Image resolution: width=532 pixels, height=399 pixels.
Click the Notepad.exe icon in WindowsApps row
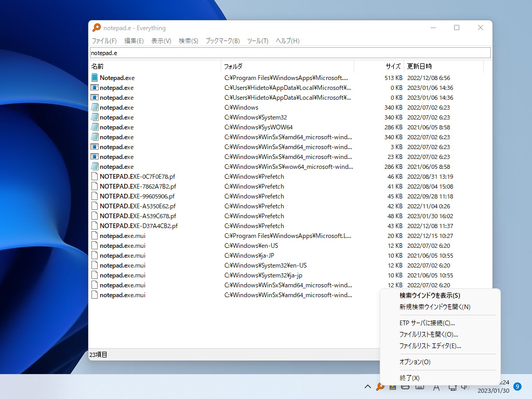point(95,78)
